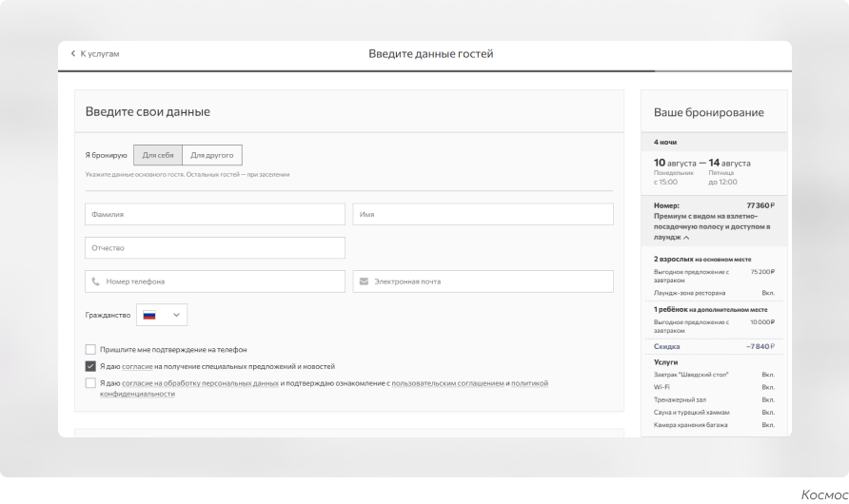The image size is (849, 504).
Task: Click the envelope icon in the email field
Action: pyautogui.click(x=364, y=281)
